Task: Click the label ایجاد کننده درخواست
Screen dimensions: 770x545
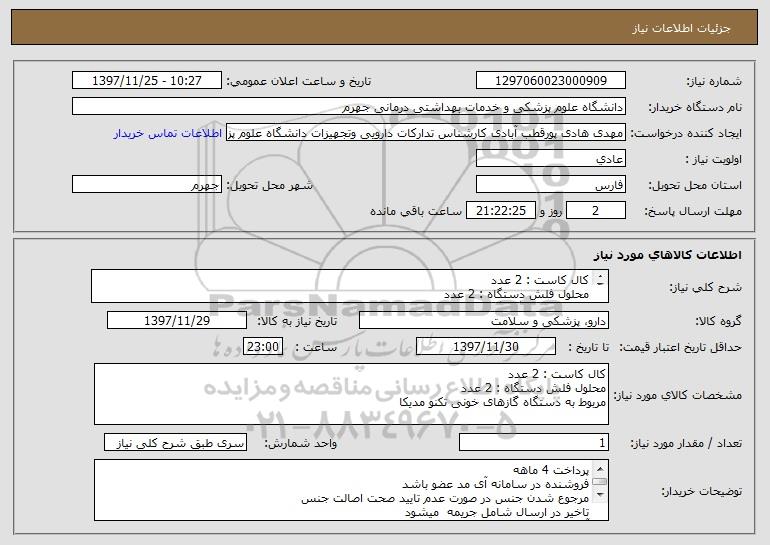Action: coord(686,134)
